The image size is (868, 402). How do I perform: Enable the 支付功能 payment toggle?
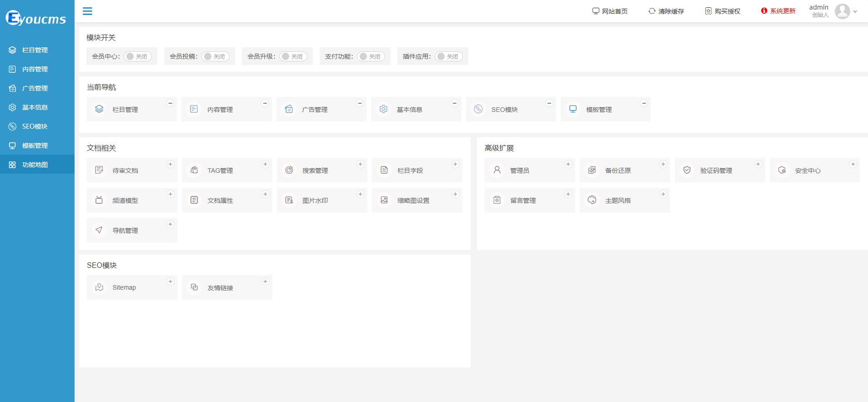tap(371, 56)
